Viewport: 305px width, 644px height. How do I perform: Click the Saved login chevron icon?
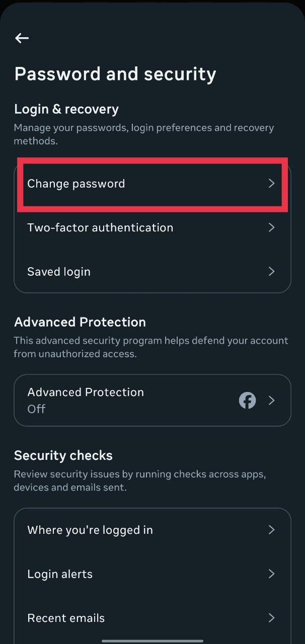[271, 272]
